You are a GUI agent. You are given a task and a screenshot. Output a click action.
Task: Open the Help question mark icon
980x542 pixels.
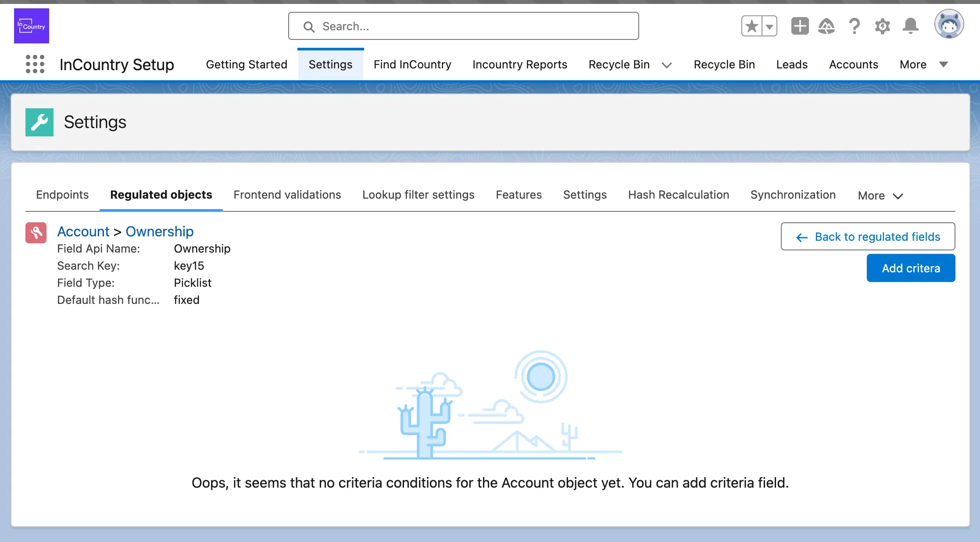tap(854, 26)
